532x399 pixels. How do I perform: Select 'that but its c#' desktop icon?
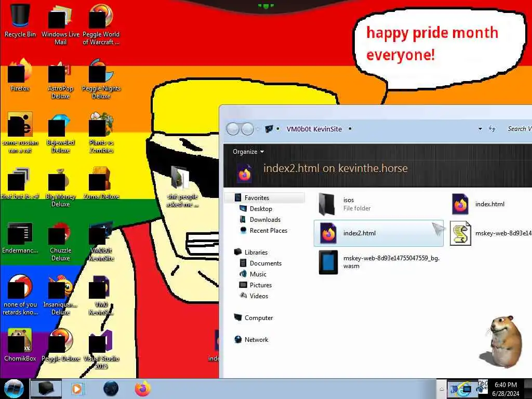(20, 183)
